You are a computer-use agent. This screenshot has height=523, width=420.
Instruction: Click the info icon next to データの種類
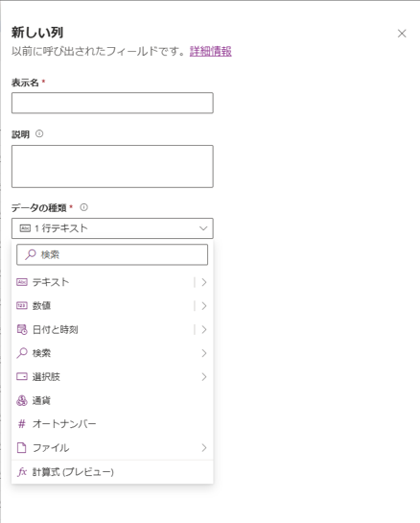[84, 207]
